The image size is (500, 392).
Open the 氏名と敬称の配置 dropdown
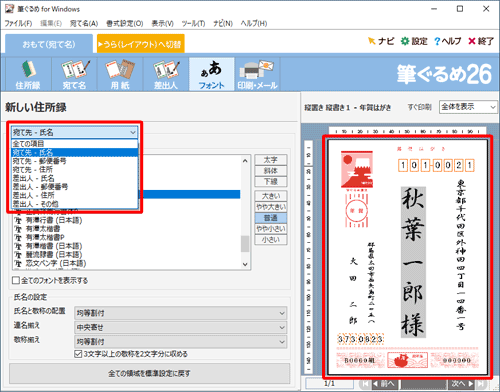pyautogui.click(x=180, y=313)
